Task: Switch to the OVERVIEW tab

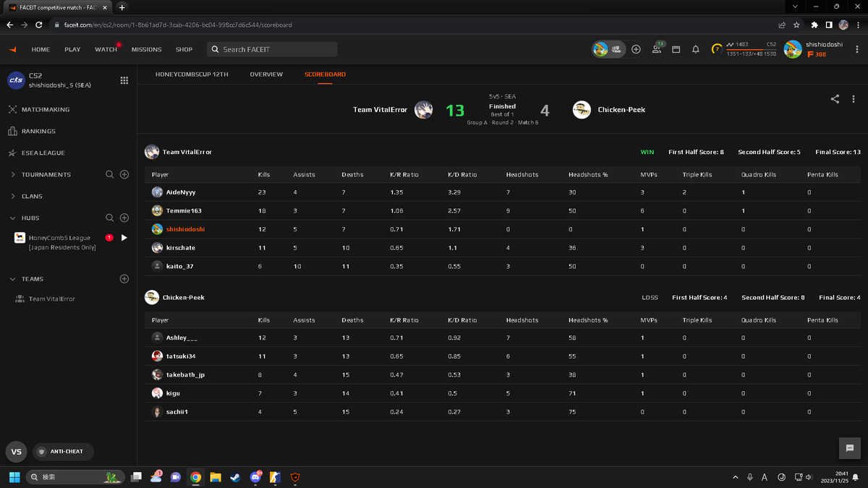Action: pos(266,74)
